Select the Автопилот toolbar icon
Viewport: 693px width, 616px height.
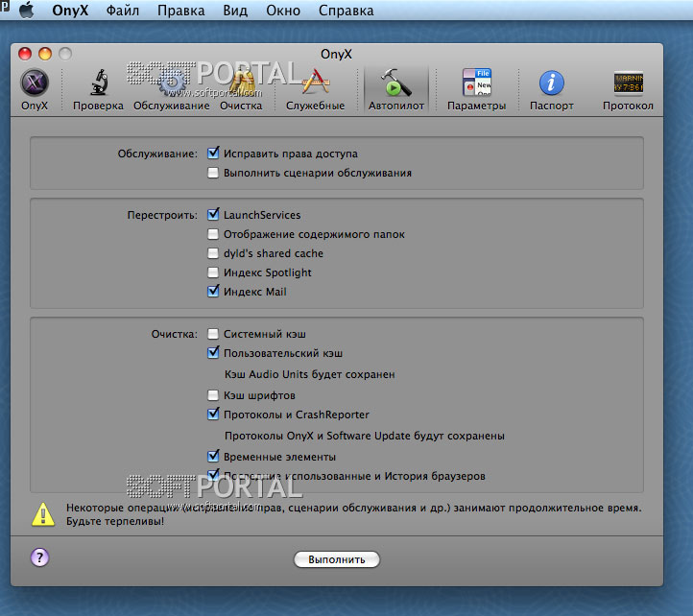[x=396, y=89]
